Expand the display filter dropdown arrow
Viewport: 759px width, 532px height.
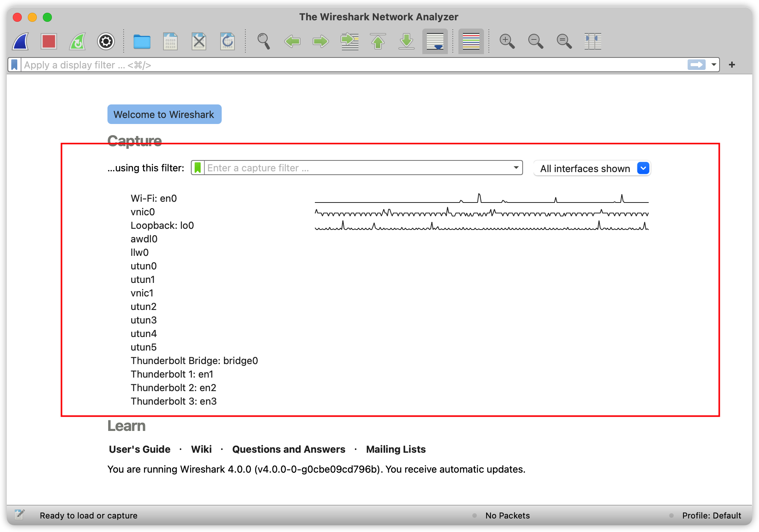(x=713, y=65)
